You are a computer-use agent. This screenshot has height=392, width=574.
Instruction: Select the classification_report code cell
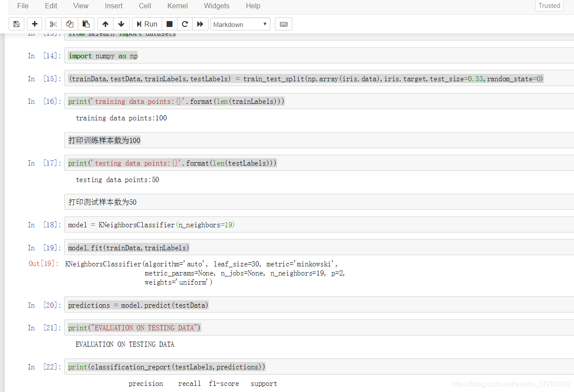(319, 367)
